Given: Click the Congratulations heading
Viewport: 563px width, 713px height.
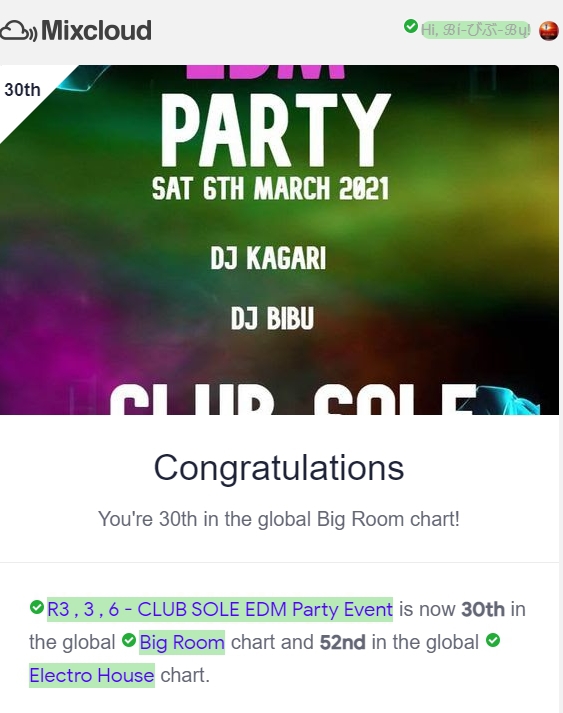Looking at the screenshot, I should [279, 468].
